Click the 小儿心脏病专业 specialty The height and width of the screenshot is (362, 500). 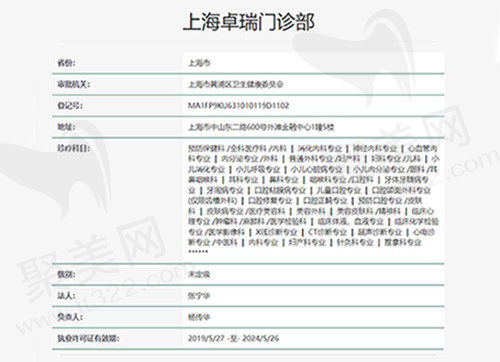317,169
